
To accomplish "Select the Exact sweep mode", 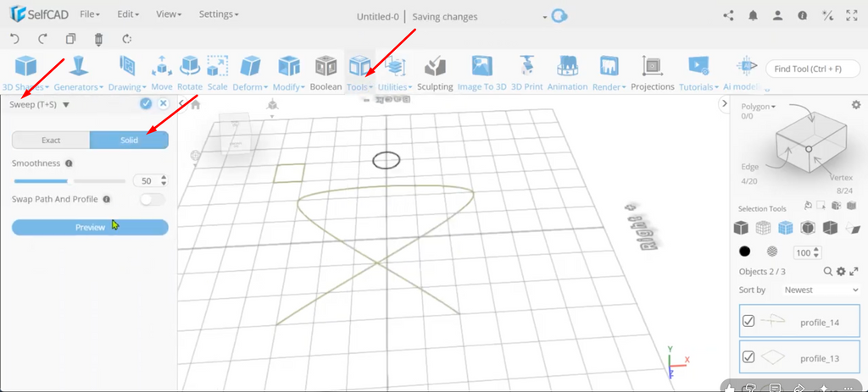I will coord(51,141).
